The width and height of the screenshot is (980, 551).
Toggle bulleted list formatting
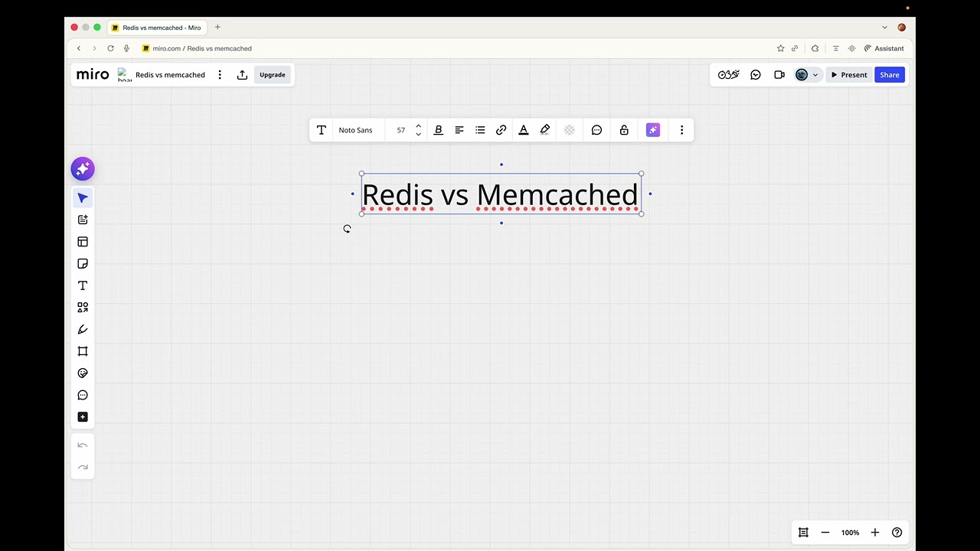[480, 130]
